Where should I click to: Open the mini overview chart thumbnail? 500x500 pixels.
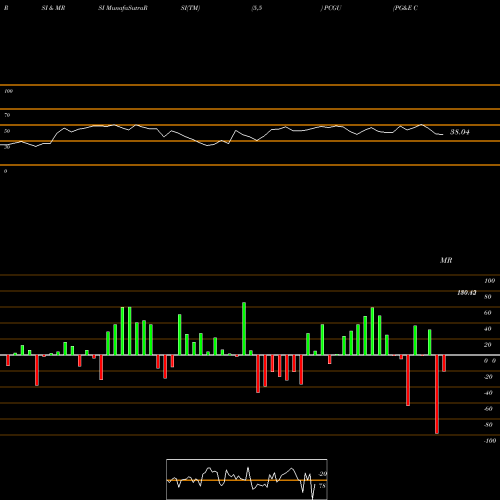pos(247,479)
